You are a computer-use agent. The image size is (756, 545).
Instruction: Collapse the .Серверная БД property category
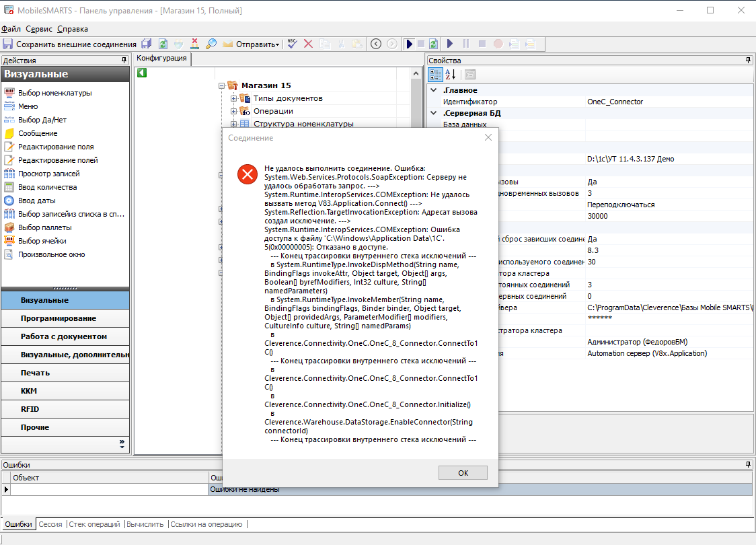pos(433,113)
